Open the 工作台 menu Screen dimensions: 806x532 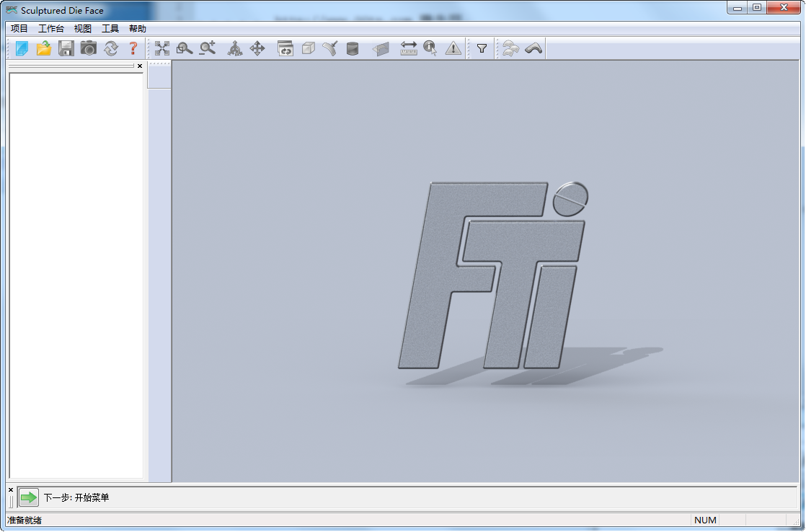click(x=51, y=28)
